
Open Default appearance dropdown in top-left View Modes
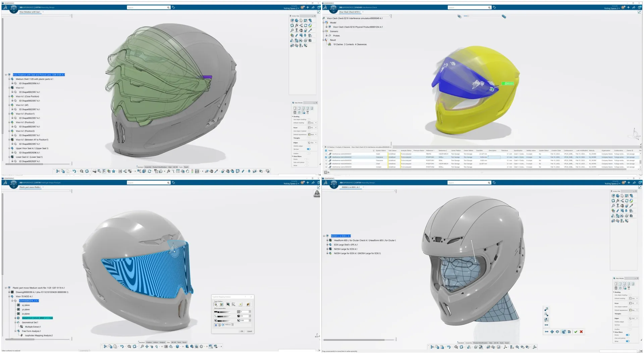point(312,134)
